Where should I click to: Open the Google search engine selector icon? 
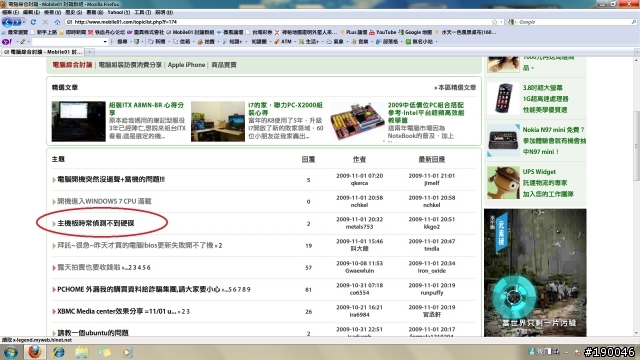coord(511,22)
